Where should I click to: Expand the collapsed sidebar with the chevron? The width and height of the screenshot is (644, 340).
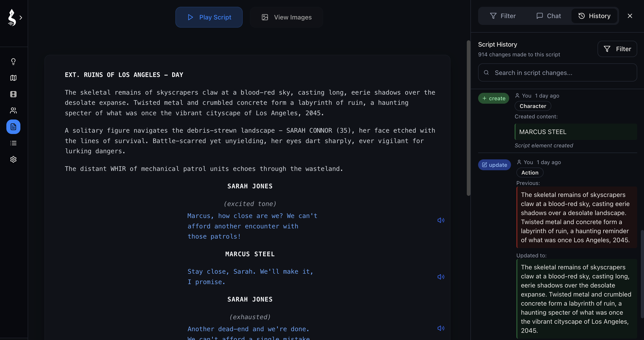21,17
